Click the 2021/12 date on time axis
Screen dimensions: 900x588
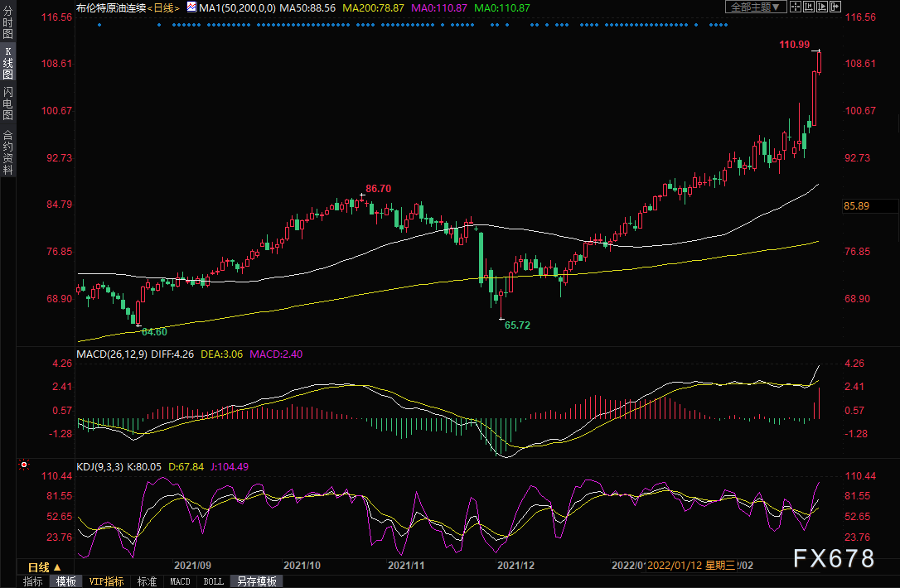tap(515, 566)
